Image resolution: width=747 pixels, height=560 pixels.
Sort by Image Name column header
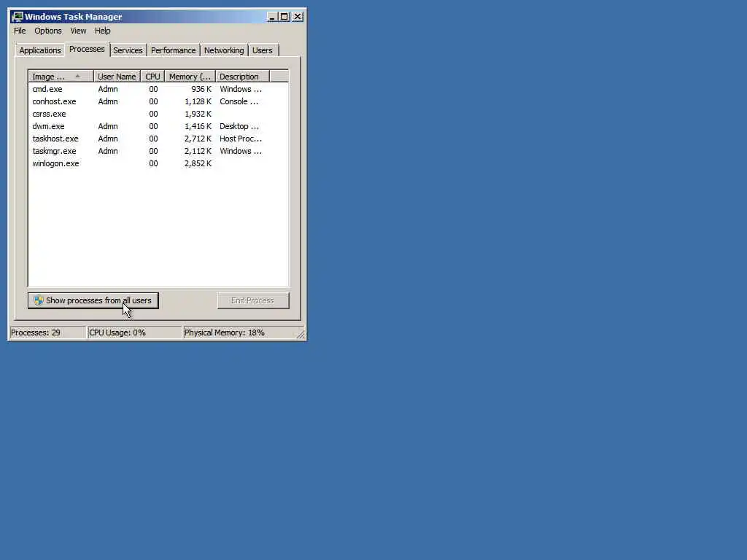61,77
